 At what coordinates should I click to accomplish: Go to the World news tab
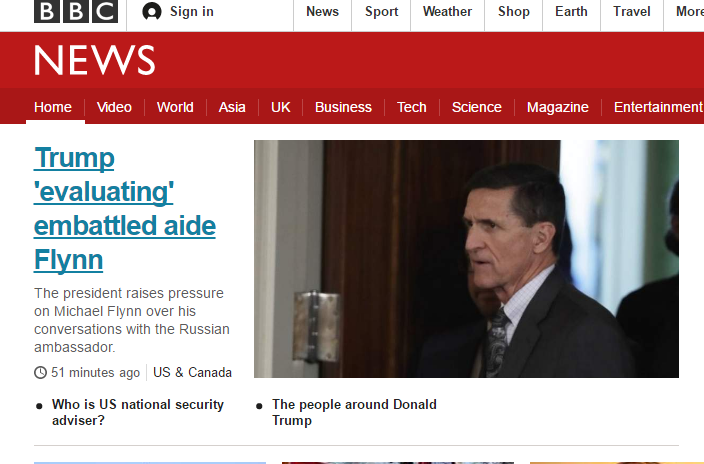[175, 107]
